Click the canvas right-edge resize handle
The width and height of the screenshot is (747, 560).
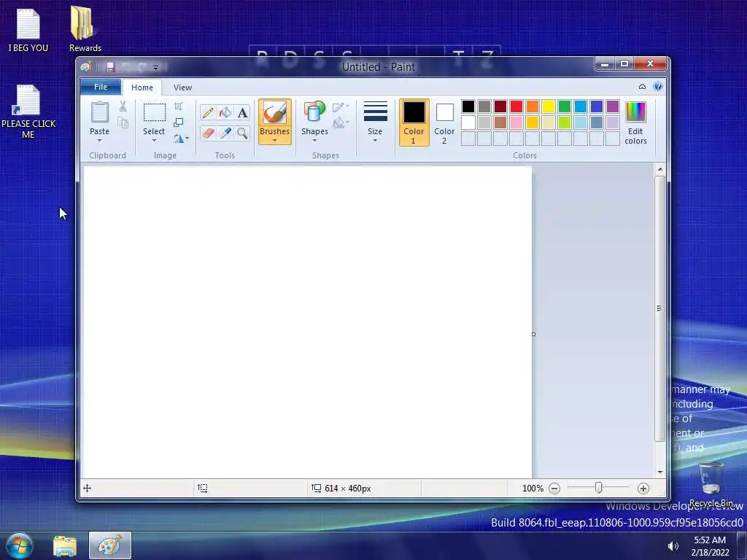533,334
